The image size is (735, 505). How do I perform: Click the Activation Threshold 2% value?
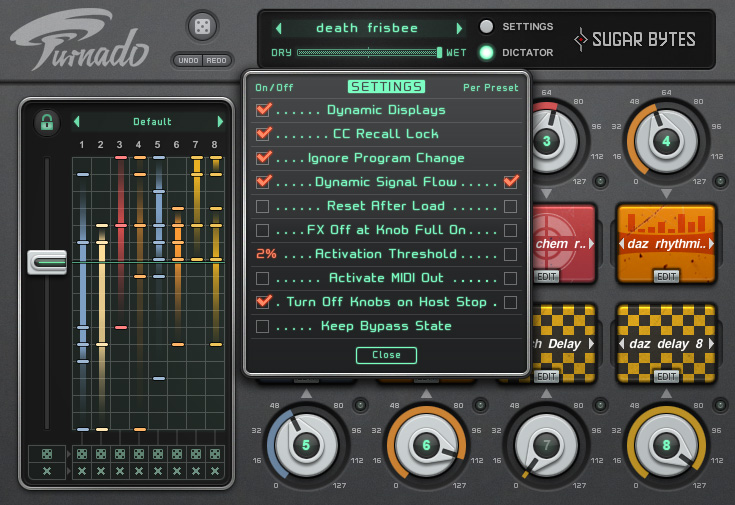[x=265, y=254]
